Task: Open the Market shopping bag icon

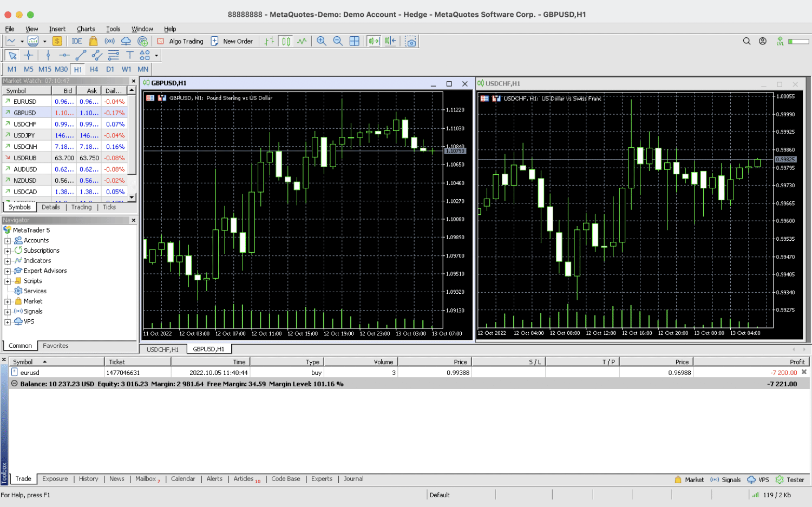Action: [93, 41]
